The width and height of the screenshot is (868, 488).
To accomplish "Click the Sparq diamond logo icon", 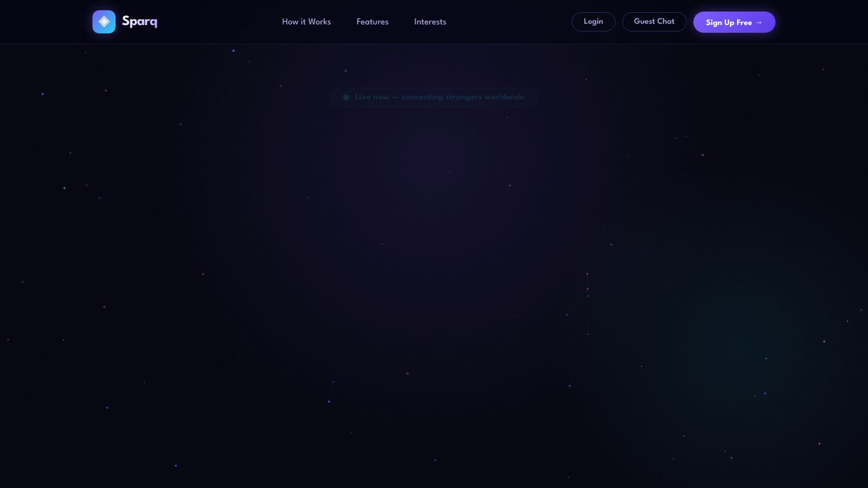I will click(104, 22).
